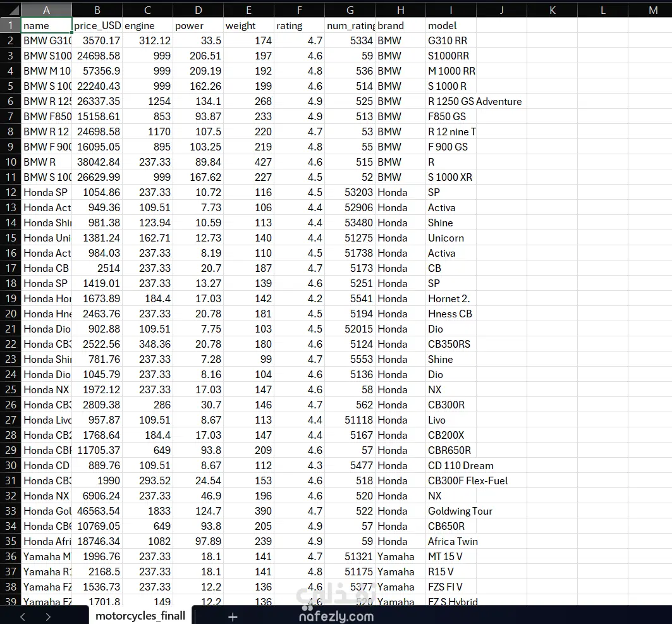672x624 pixels.
Task: Select column L header
Action: [602, 10]
